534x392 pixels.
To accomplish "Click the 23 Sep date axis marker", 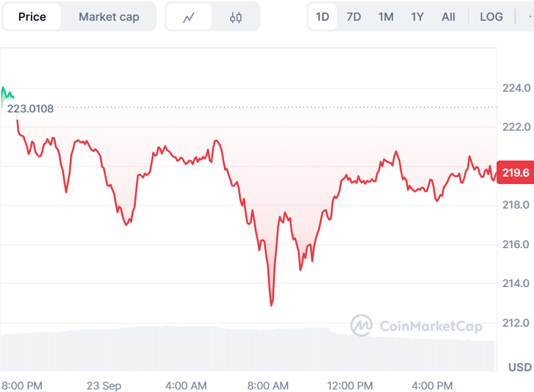I will [104, 385].
